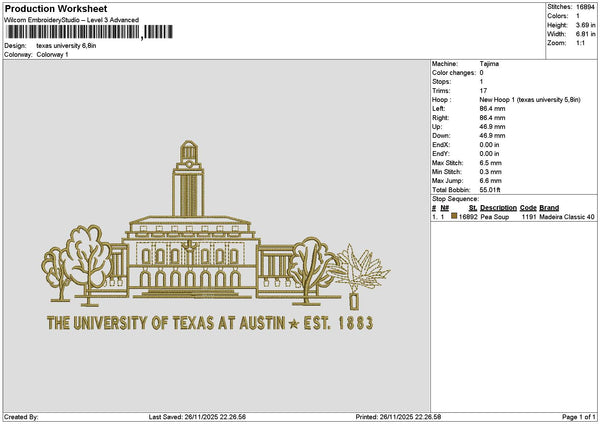
Task: Click height value "3.69 in"
Action: pyautogui.click(x=585, y=25)
